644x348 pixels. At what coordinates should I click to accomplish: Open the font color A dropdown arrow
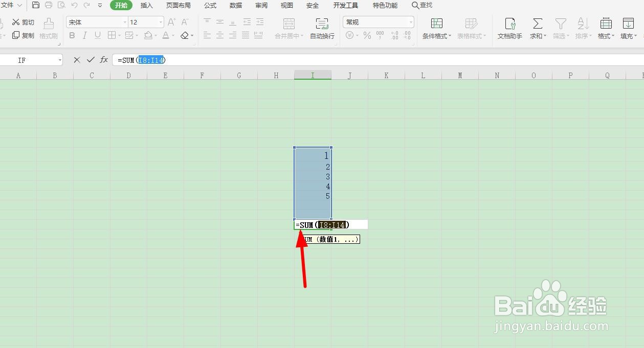pyautogui.click(x=174, y=36)
